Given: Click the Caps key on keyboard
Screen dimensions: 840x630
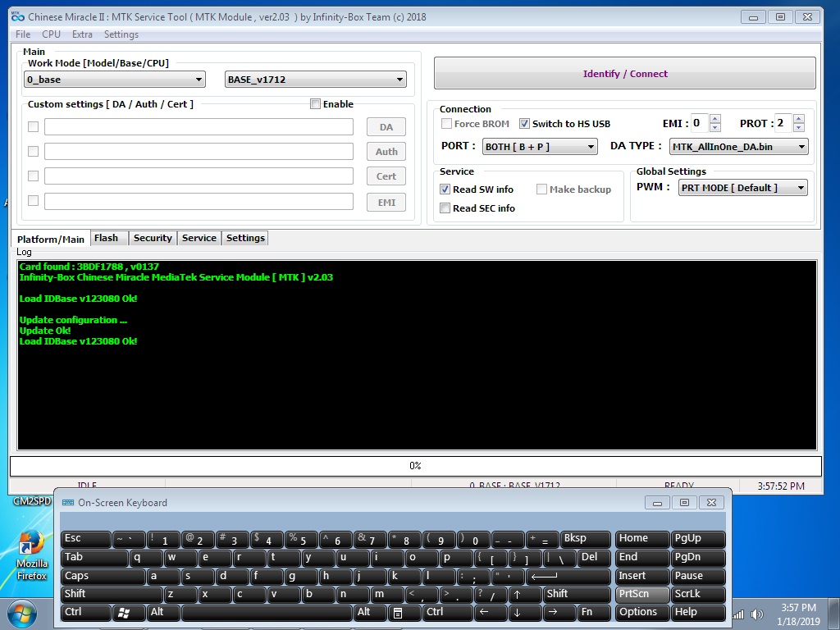Looking at the screenshot, I should click(103, 577).
